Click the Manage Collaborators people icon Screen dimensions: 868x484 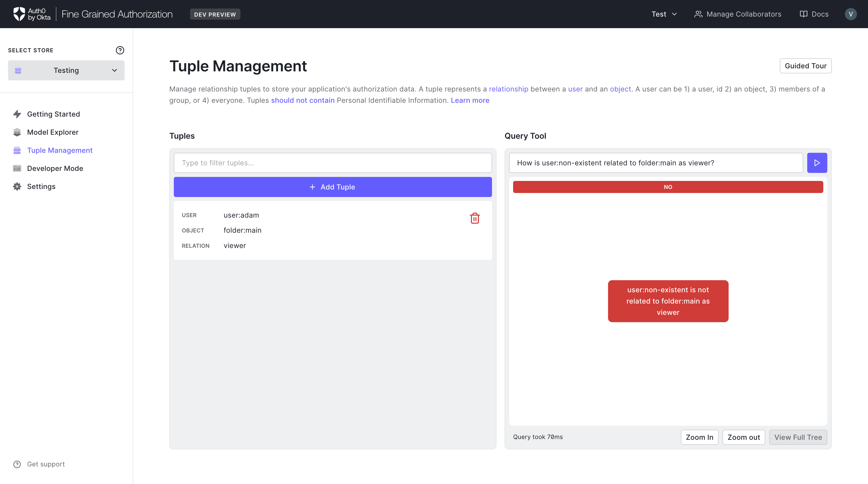pyautogui.click(x=698, y=14)
